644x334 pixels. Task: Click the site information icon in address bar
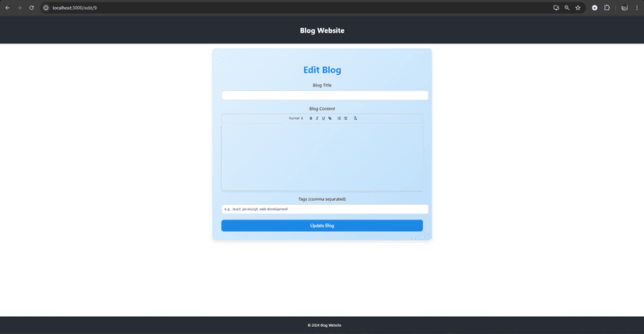coord(46,8)
